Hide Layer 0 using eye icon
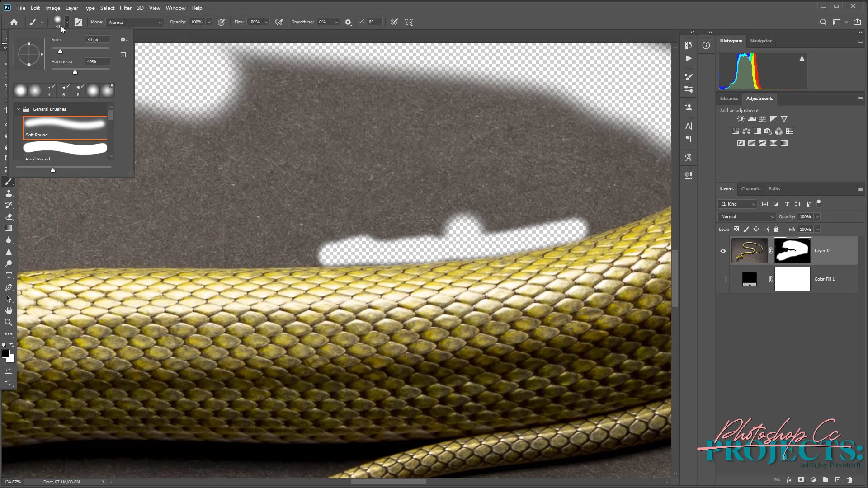The width and height of the screenshot is (868, 488). 723,251
